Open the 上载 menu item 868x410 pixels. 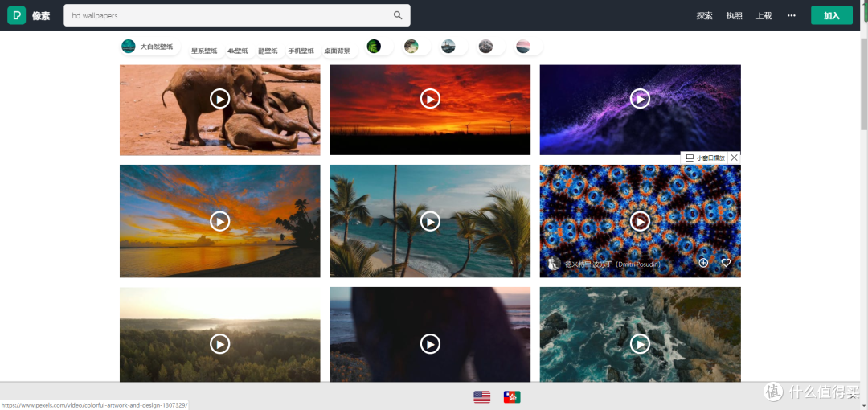[x=764, y=15]
